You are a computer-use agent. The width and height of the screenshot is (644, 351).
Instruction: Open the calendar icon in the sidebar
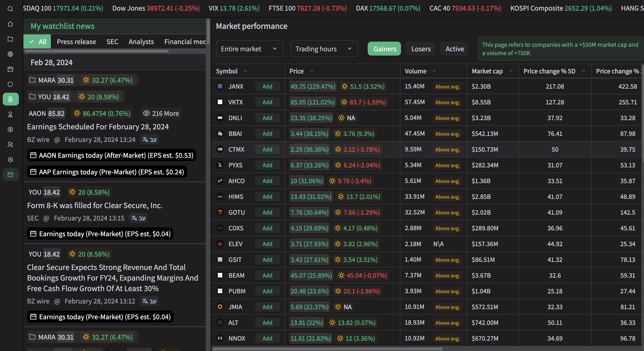click(x=10, y=69)
